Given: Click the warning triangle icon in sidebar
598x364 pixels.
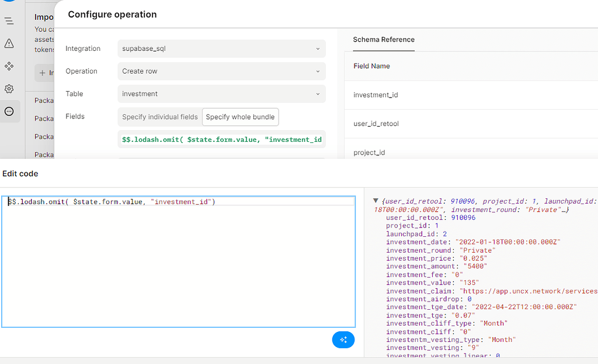Looking at the screenshot, I should pyautogui.click(x=9, y=44).
